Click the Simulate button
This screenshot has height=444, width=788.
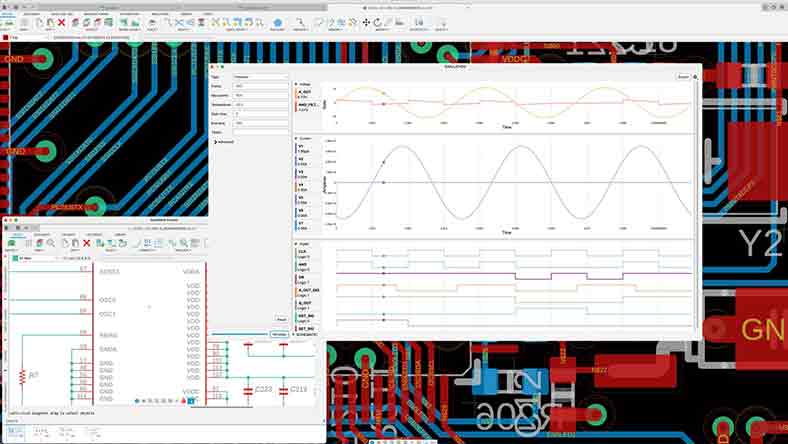tap(279, 334)
